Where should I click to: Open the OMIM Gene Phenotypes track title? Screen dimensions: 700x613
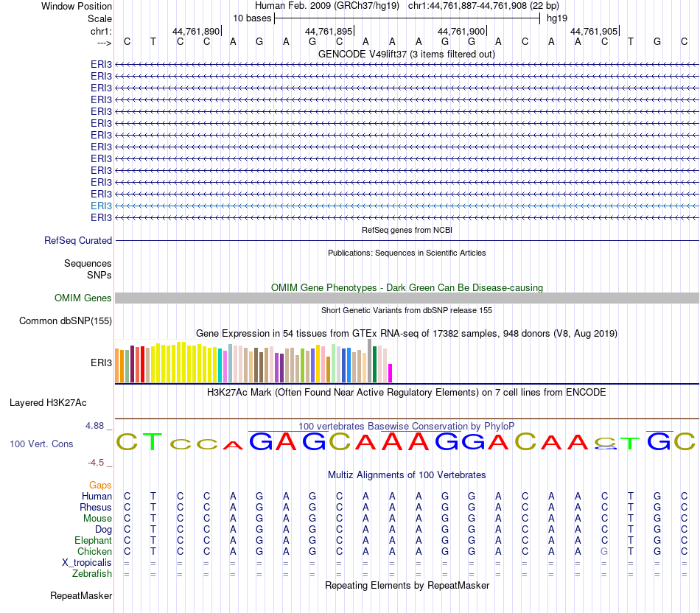tap(407, 287)
